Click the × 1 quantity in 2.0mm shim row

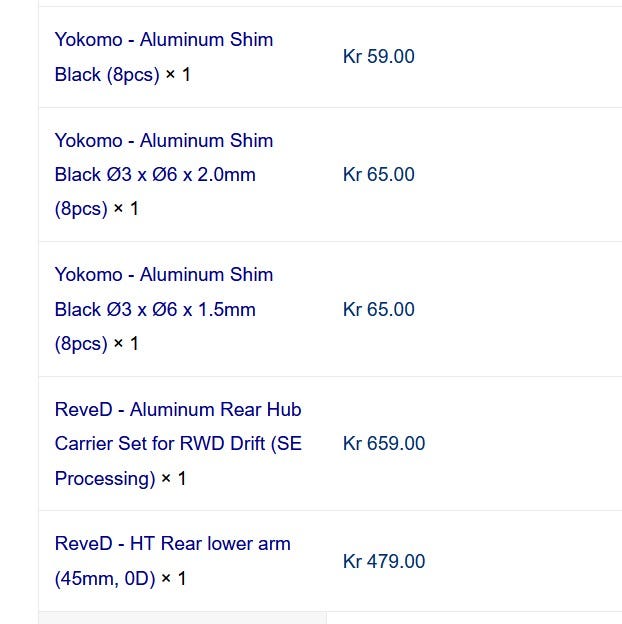126,209
